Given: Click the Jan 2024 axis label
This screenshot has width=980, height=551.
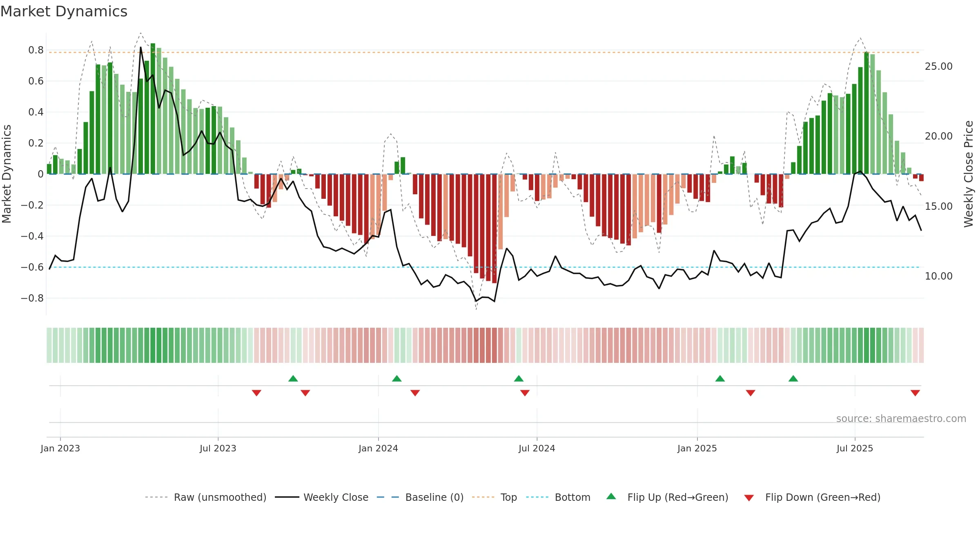Looking at the screenshot, I should click(x=379, y=448).
